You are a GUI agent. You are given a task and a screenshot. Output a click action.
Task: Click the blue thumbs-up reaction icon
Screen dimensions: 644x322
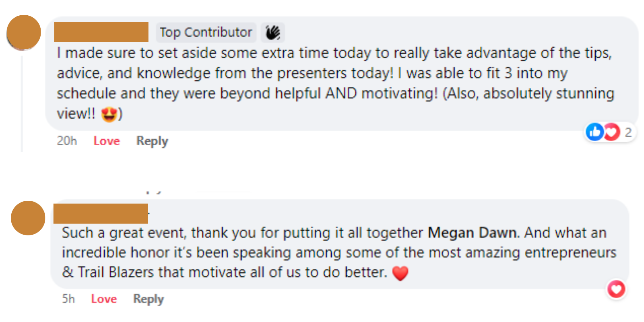tap(594, 132)
